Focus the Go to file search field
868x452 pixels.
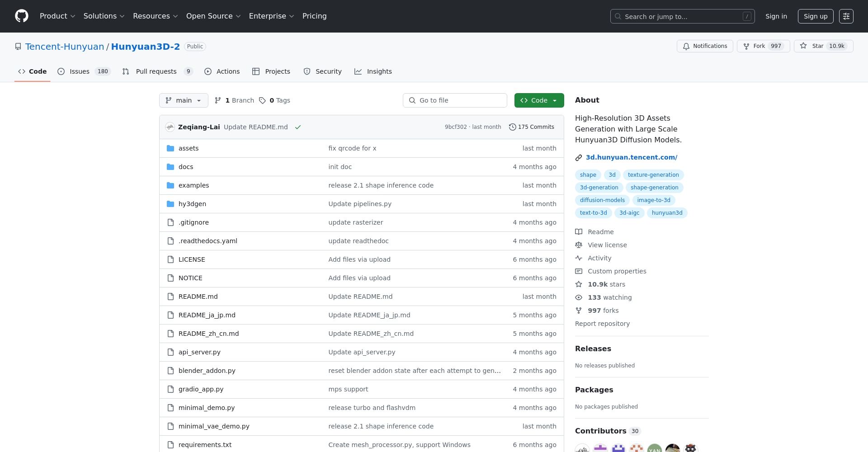455,100
